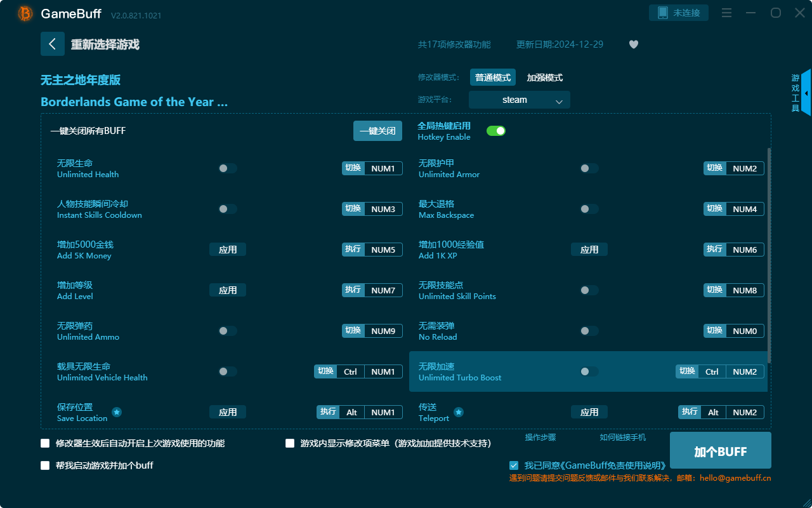Click the 更新日期:2024-12-29 text

pyautogui.click(x=560, y=44)
